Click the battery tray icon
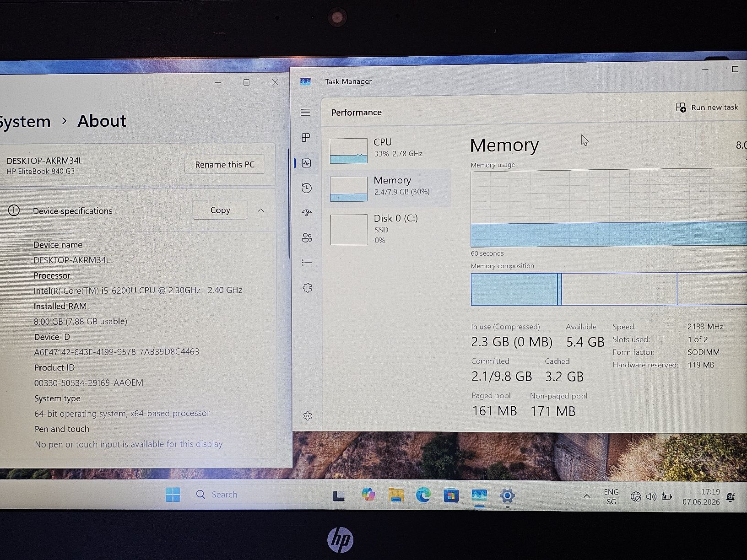The image size is (747, 560). [667, 496]
